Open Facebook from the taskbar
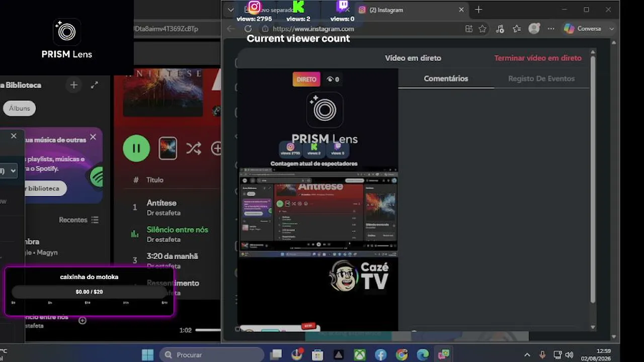The width and height of the screenshot is (644, 362). [x=380, y=354]
